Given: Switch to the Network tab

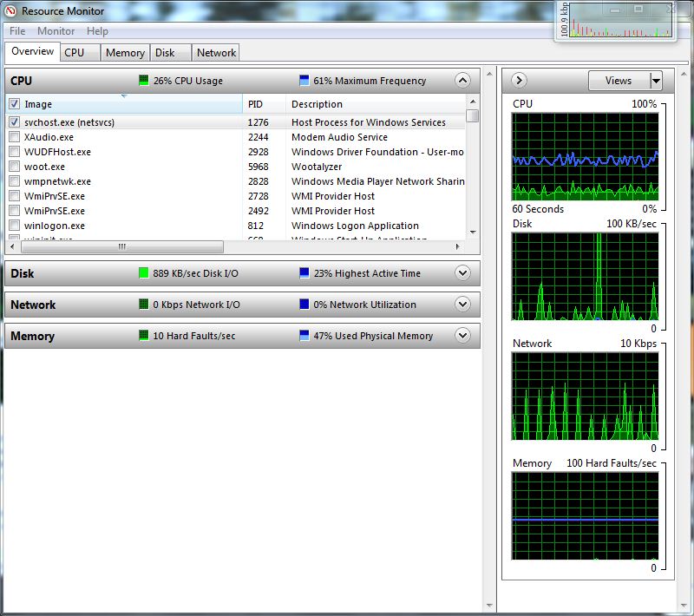Looking at the screenshot, I should tap(216, 53).
